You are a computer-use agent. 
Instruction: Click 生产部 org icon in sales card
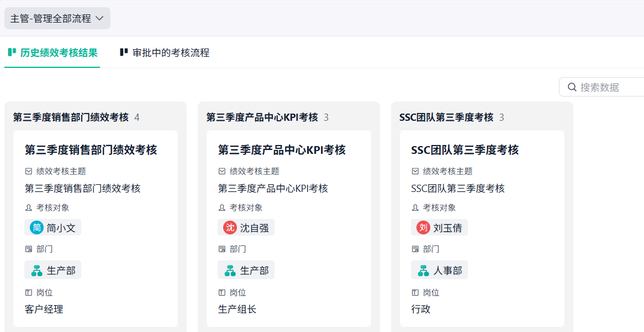click(37, 270)
